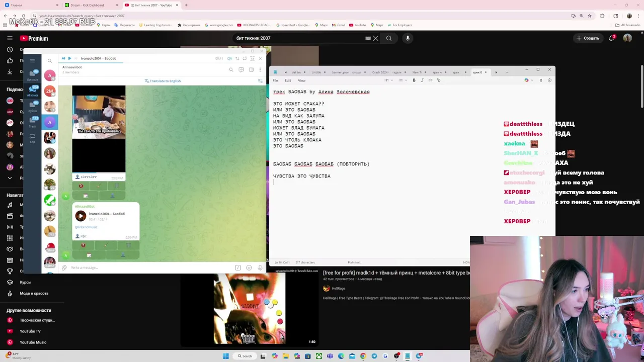This screenshot has width=644, height=362.
Task: Insert a link in notepad
Action: [430, 80]
